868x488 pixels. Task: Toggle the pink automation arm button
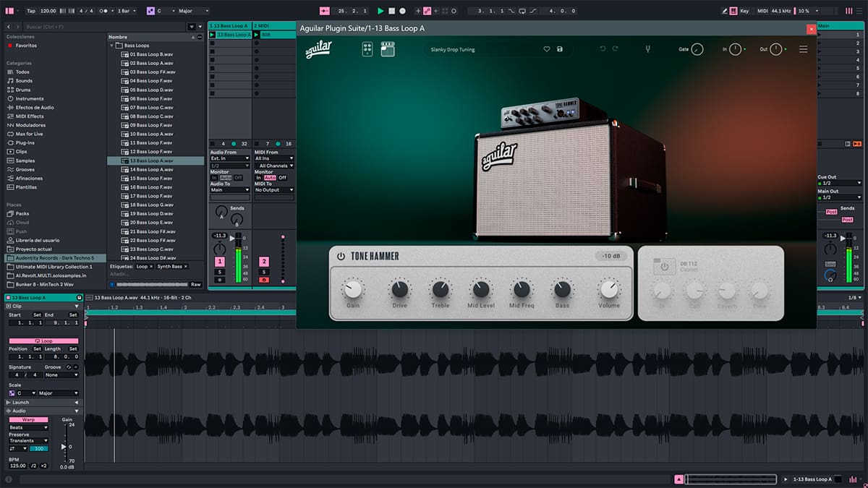pyautogui.click(x=428, y=11)
